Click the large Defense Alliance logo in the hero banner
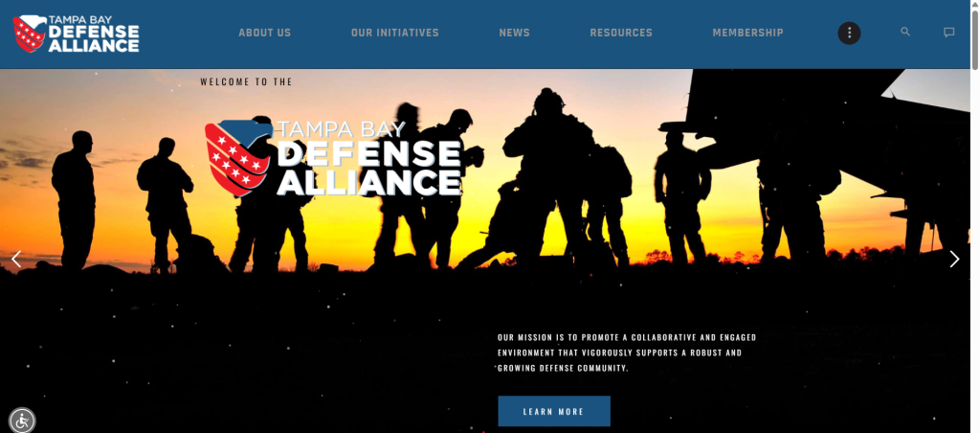The image size is (980, 433). click(x=334, y=158)
